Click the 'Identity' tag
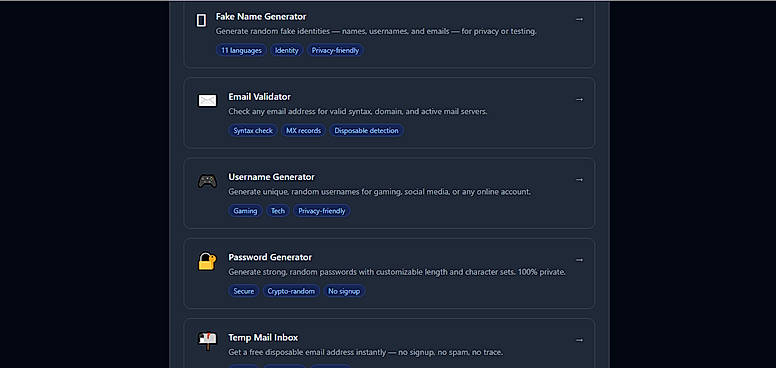 tap(287, 50)
